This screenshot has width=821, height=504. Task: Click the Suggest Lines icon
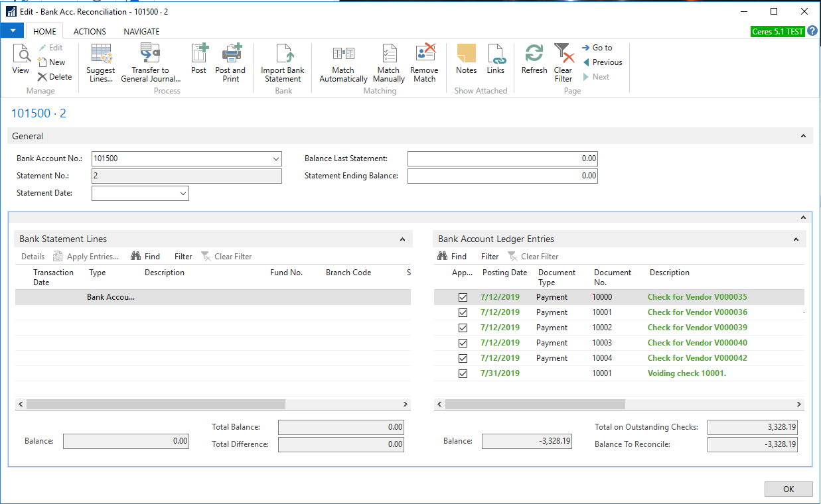[101, 54]
